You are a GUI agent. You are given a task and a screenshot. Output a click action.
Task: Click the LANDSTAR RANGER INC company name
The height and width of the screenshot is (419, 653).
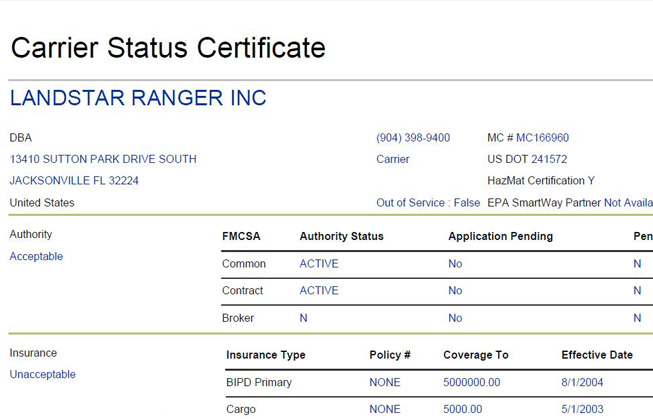(x=138, y=99)
